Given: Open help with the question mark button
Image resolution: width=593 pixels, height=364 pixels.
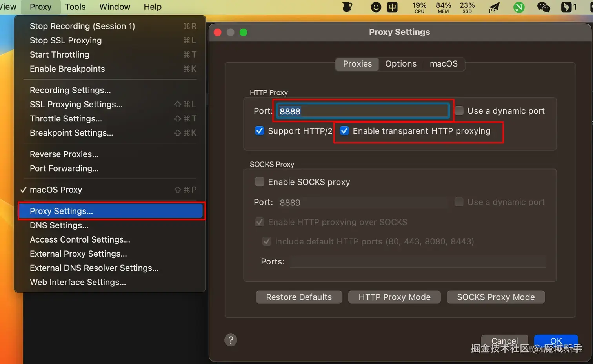Looking at the screenshot, I should (x=231, y=340).
